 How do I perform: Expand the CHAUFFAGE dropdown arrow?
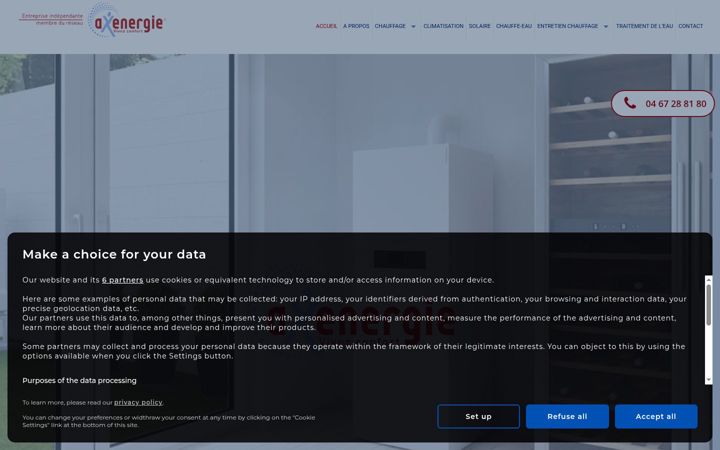coord(413,27)
